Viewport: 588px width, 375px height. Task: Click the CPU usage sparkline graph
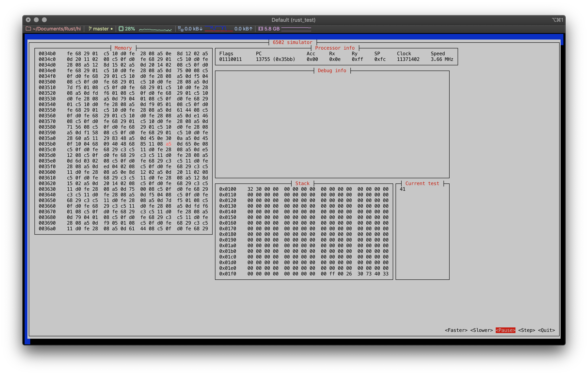point(155,29)
